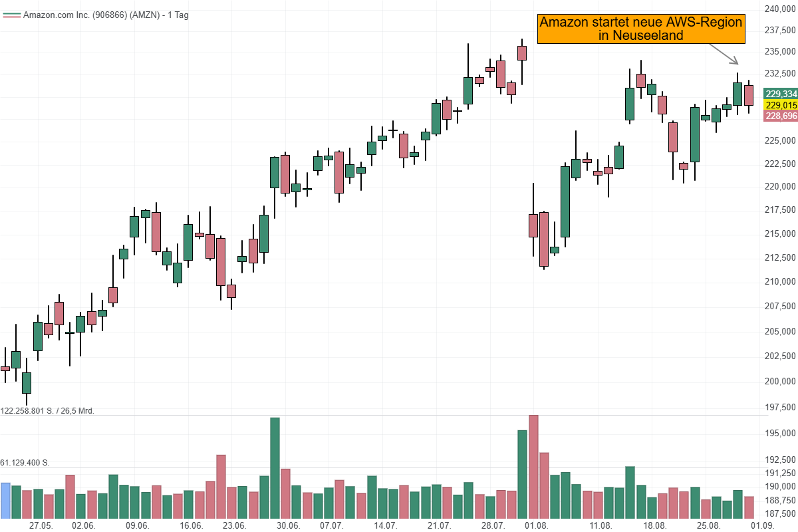This screenshot has height=532, width=798.
Task: Select the 18.08. date on the time axis
Action: point(654,526)
